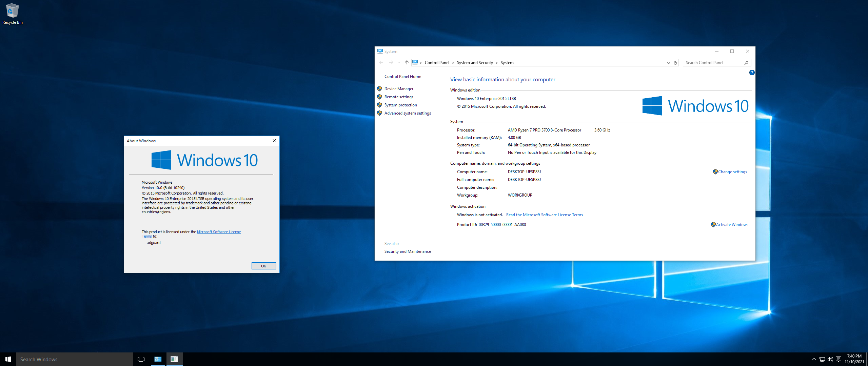The image size is (868, 366).
Task: Select licensed user name adguard in About Windows
Action: point(154,243)
